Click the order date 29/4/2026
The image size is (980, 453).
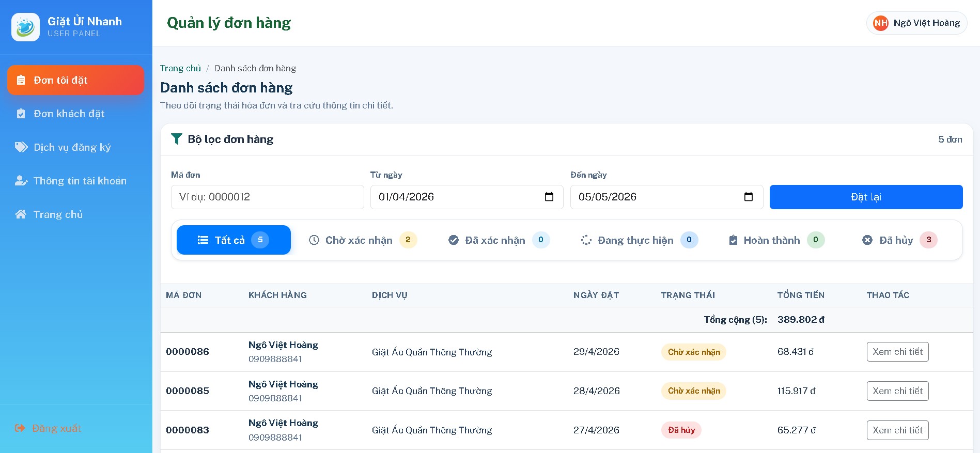click(x=596, y=352)
